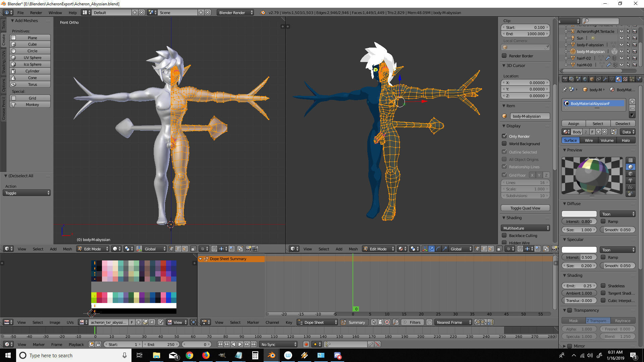Viewport: 644px width, 362px height.
Task: Open the File menu
Action: [20, 12]
